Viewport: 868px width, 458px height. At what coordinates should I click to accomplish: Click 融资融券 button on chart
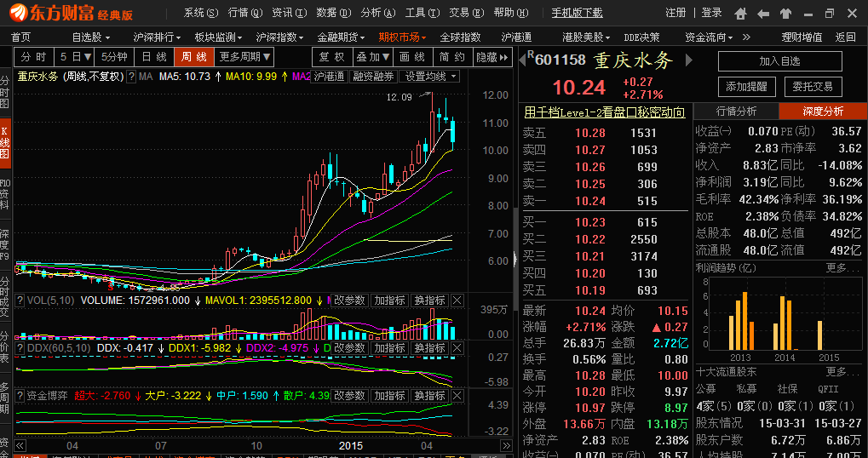pyautogui.click(x=373, y=77)
